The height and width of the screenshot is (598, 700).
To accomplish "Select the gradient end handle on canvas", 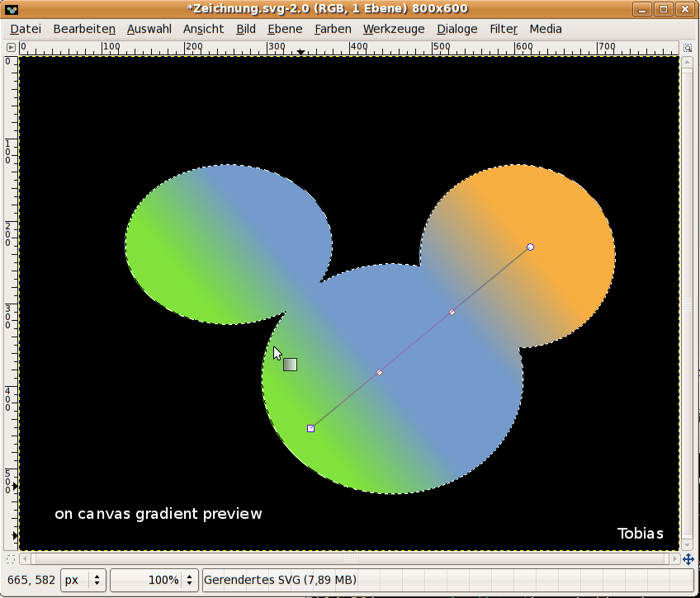I will coord(530,246).
